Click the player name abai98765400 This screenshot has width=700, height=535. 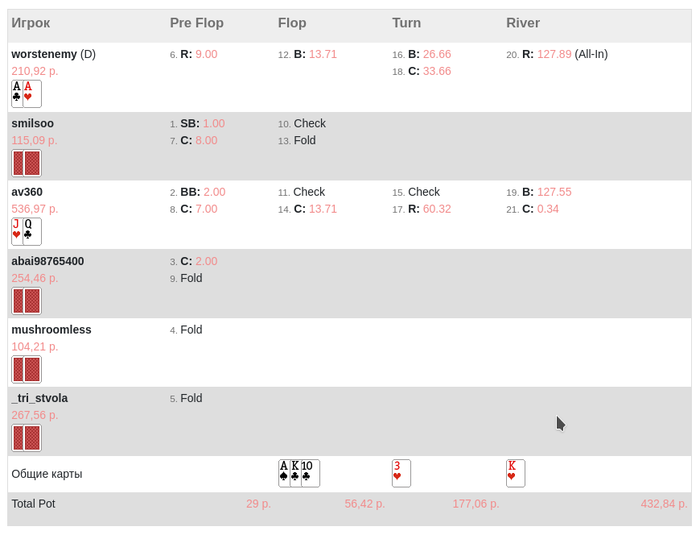[47, 261]
